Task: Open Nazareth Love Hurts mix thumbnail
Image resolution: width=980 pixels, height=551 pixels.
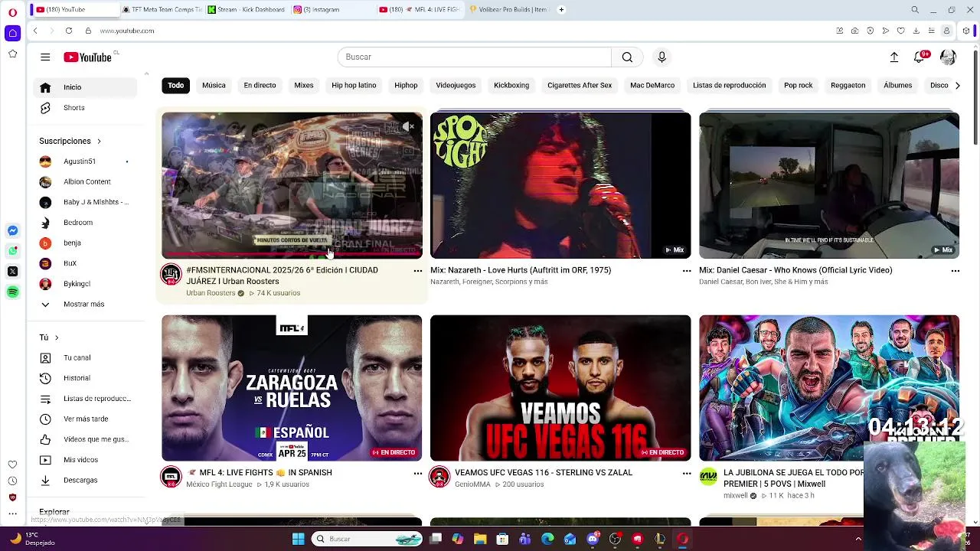Action: click(560, 185)
